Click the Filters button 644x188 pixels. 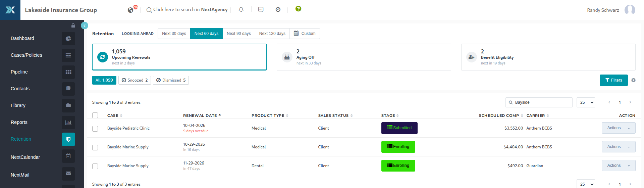[x=613, y=80]
